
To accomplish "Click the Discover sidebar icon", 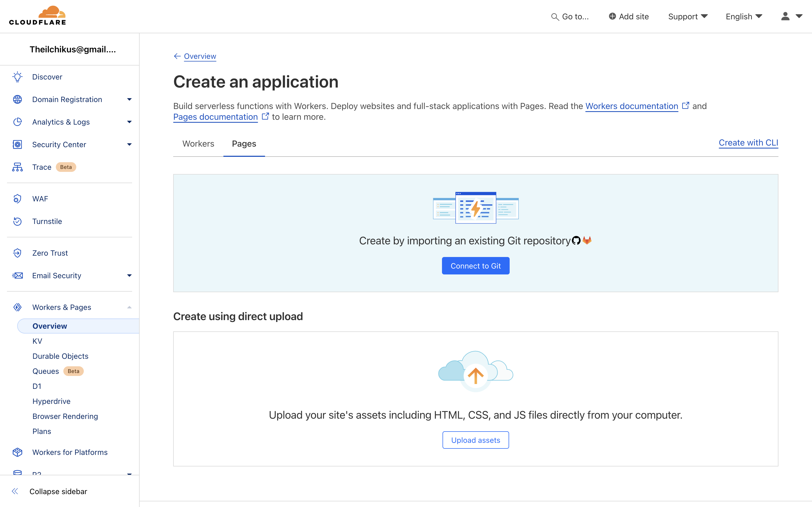I will [x=17, y=77].
